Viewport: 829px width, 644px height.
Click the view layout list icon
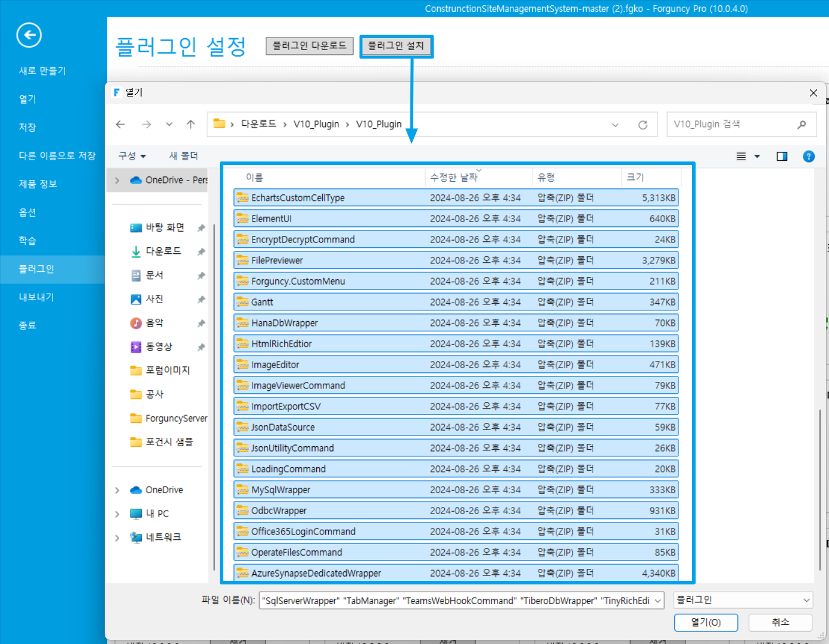741,156
